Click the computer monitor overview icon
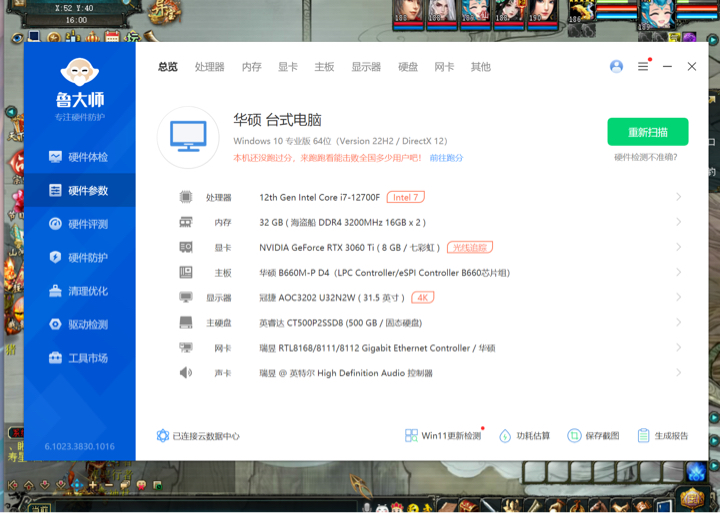Screen dimensions: 720x513 pyautogui.click(x=188, y=137)
